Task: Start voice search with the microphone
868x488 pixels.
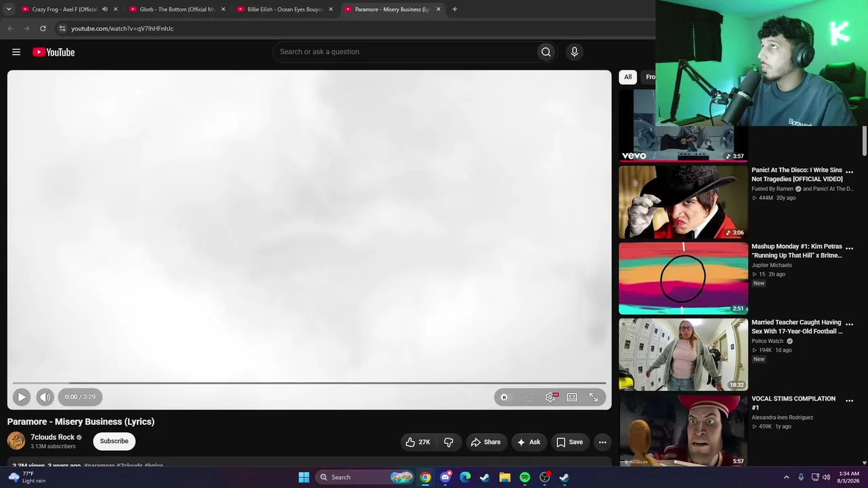Action: pyautogui.click(x=574, y=52)
